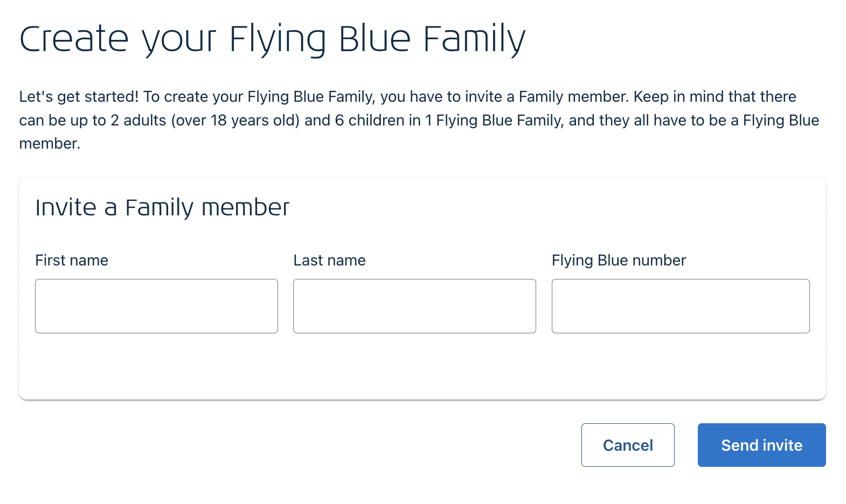Click the word "Create" in the page title
The width and height of the screenshot is (846, 504).
pos(74,39)
